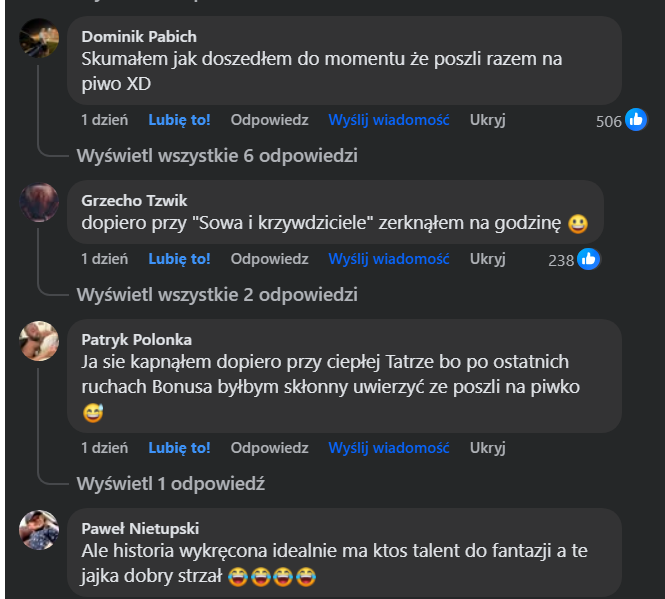Click like reaction icon on Dominik Pabich's comment

636,121
